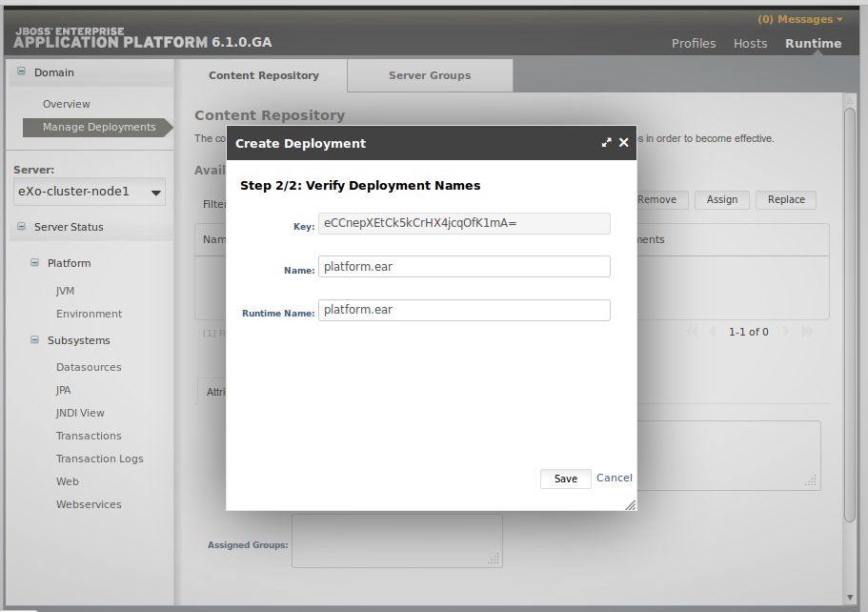Image resolution: width=868 pixels, height=612 pixels.
Task: Collapse the Domain section
Action: click(x=21, y=71)
